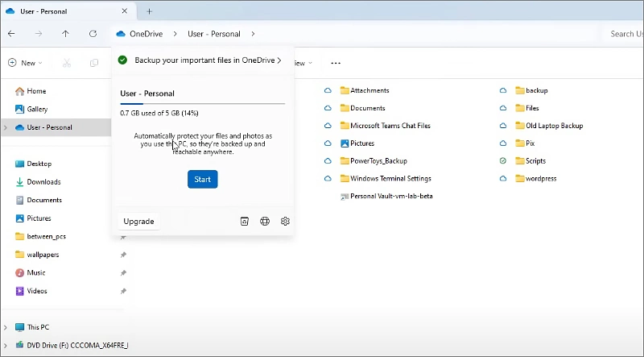Click the Copy icon in toolbar
The width and height of the screenshot is (644, 357).
(x=94, y=63)
